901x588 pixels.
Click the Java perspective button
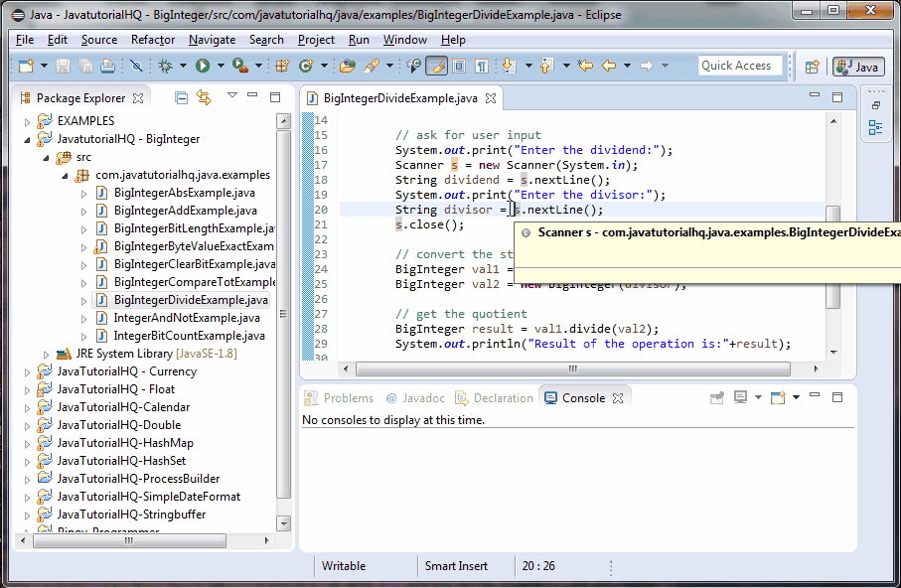pos(856,67)
